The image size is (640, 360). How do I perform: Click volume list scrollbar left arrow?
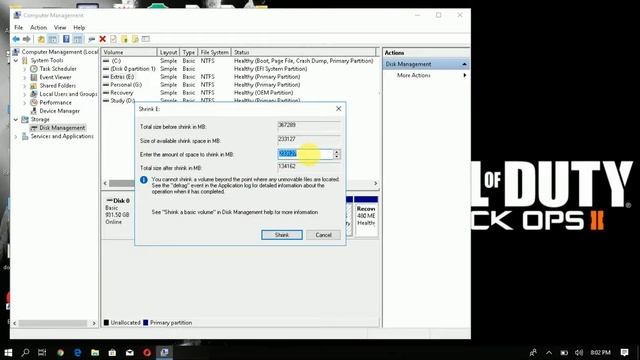coord(105,184)
